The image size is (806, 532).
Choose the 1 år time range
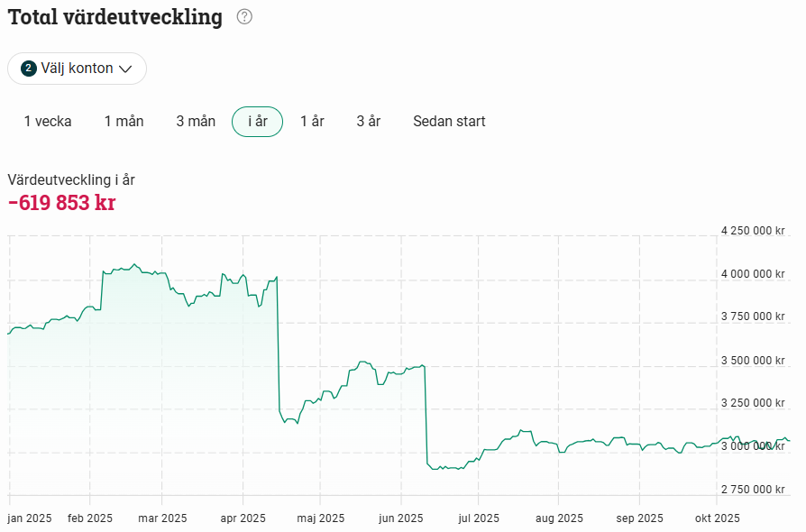tap(313, 122)
